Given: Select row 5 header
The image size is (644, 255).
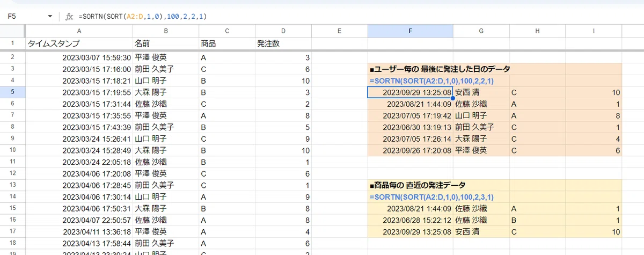Looking at the screenshot, I should pyautogui.click(x=12, y=92).
